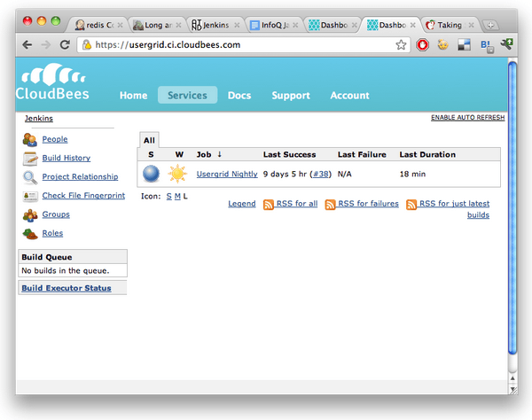Click the RSS for all feed icon
The height and width of the screenshot is (420, 532).
(269, 205)
